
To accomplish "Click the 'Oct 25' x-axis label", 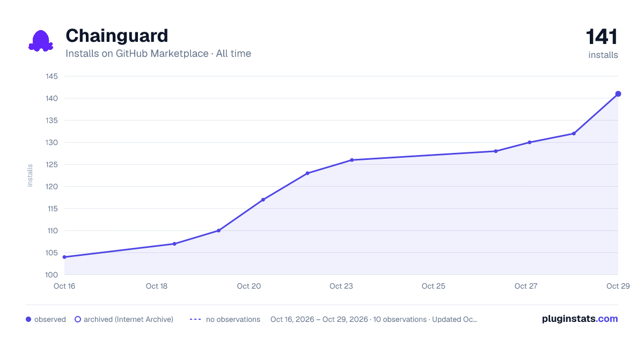I will click(434, 286).
